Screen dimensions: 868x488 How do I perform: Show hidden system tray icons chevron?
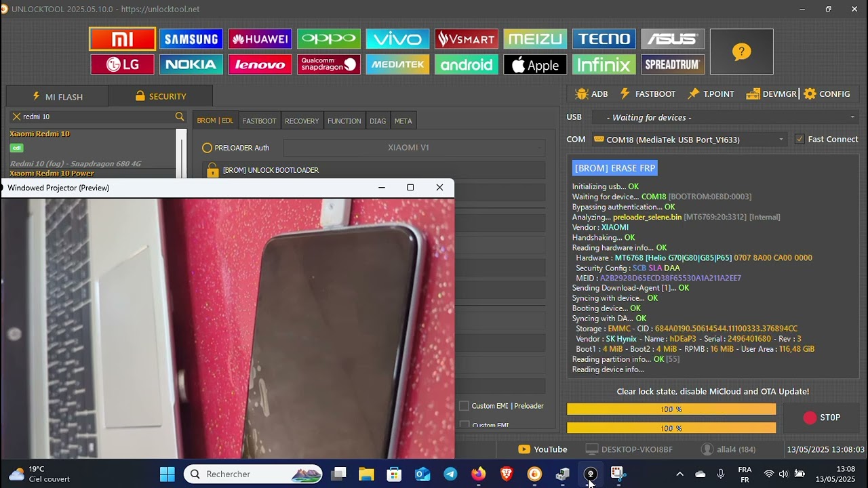coord(679,474)
